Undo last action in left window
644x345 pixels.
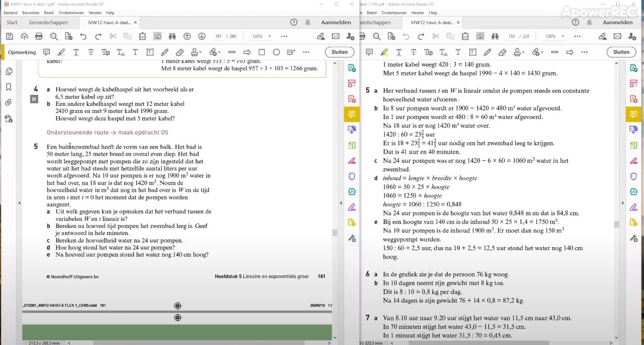point(83,36)
